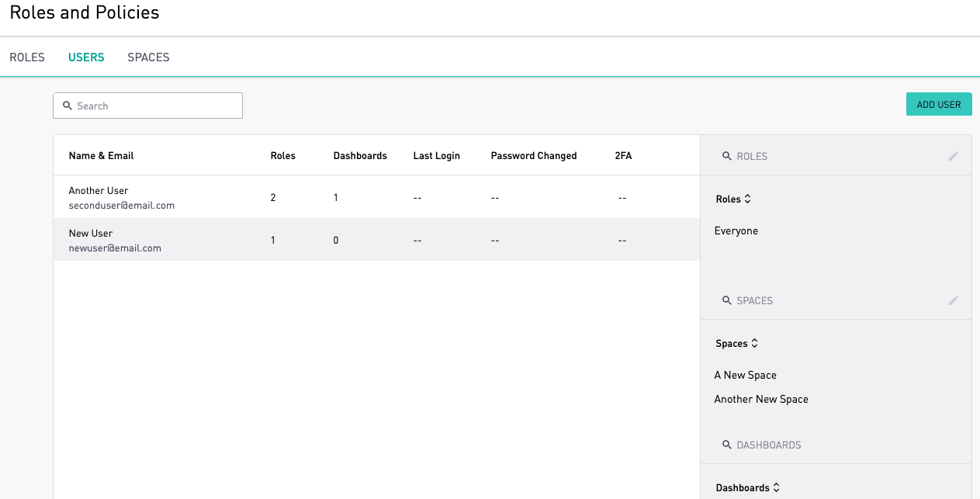Click roles count 2 for Another User

(x=273, y=198)
